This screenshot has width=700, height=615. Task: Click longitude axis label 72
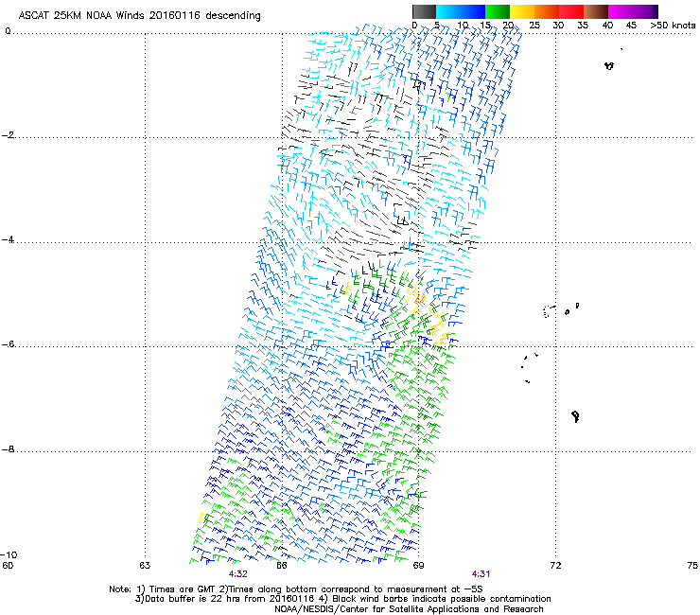coord(555,566)
